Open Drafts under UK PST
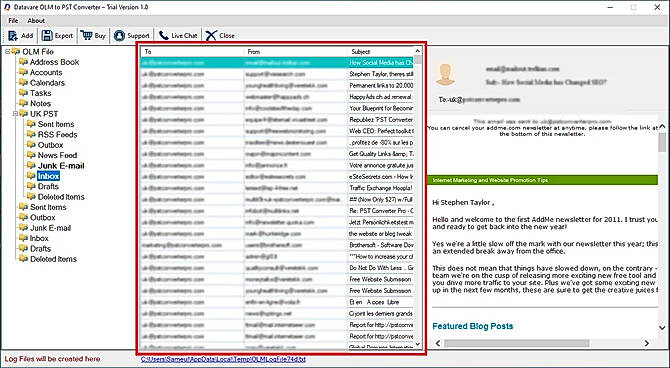 48,186
